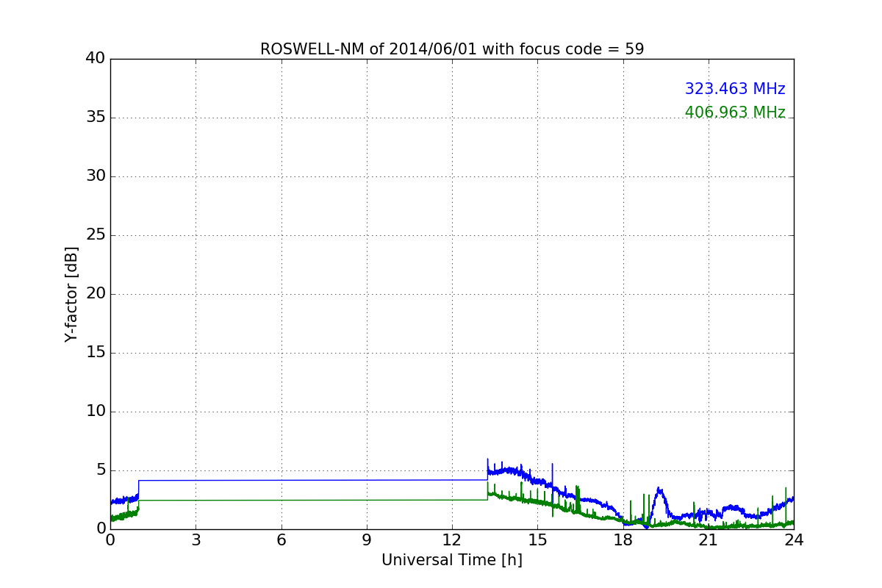Click x-axis tick label 18
The height and width of the screenshot is (588, 882).
tap(623, 540)
